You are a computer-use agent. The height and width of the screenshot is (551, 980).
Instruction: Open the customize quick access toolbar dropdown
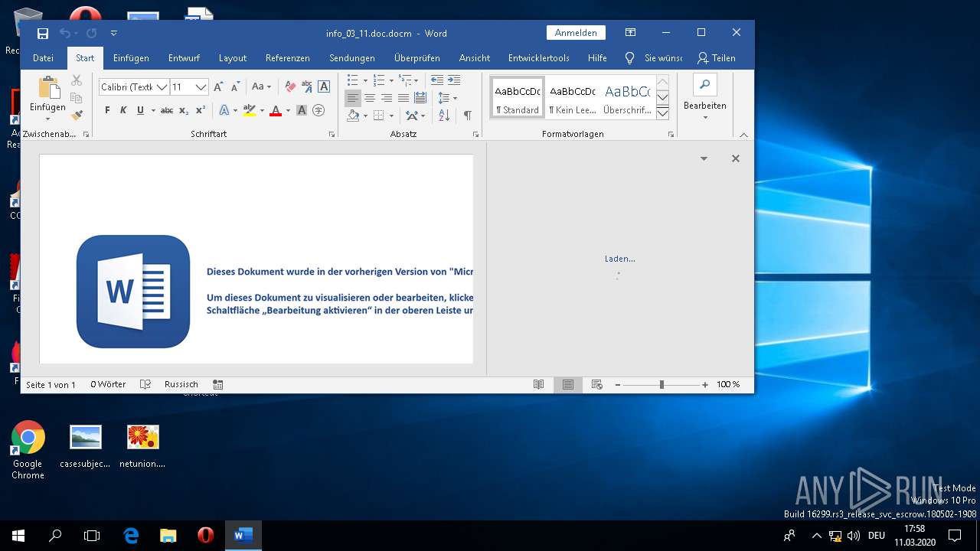click(x=114, y=33)
